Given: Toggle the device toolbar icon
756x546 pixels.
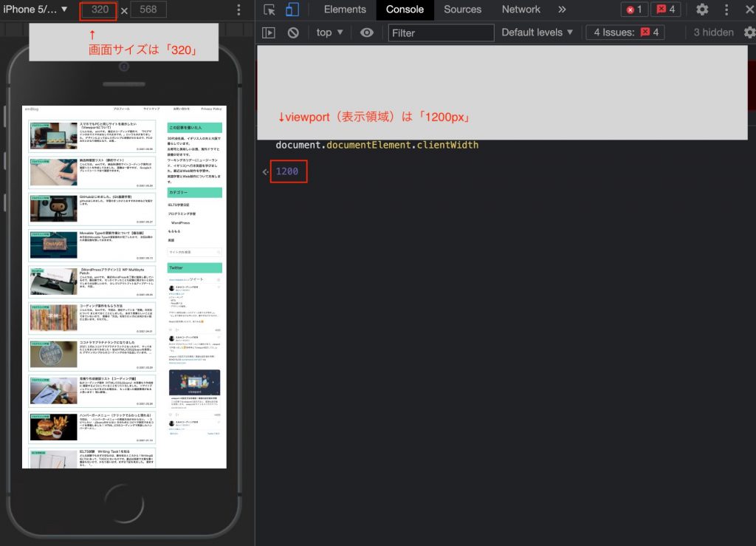Looking at the screenshot, I should tap(292, 10).
